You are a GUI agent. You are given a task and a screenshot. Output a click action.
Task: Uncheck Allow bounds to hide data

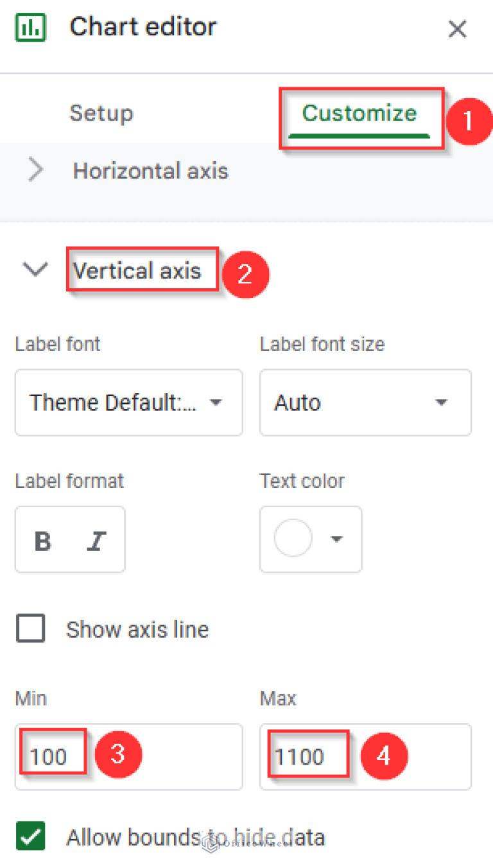(30, 837)
